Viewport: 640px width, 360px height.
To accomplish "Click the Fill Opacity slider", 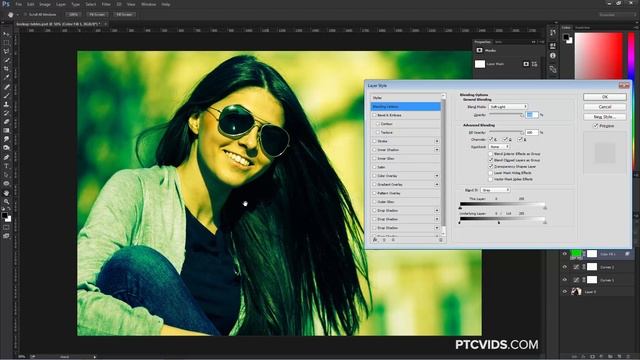I will coord(506,133).
